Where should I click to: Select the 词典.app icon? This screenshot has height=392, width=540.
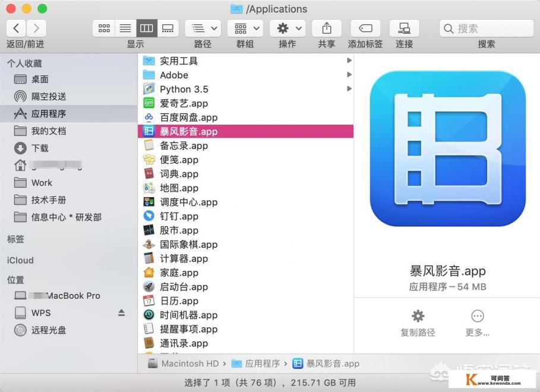click(x=149, y=173)
